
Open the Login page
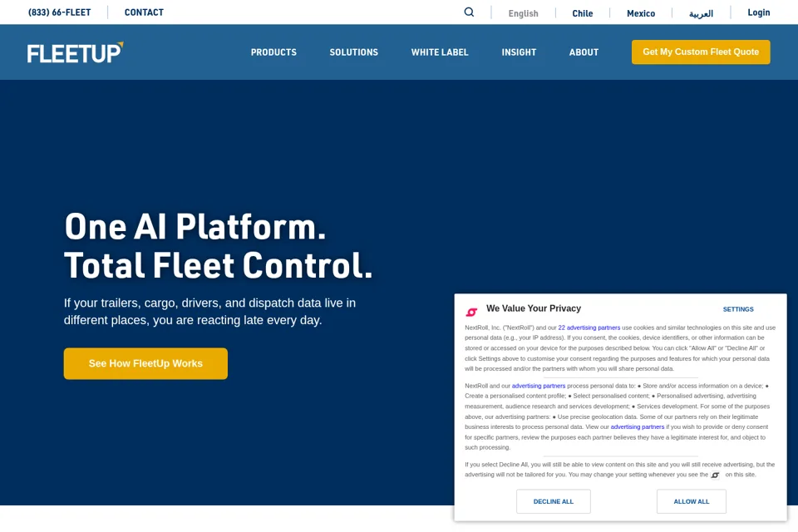[x=758, y=12]
